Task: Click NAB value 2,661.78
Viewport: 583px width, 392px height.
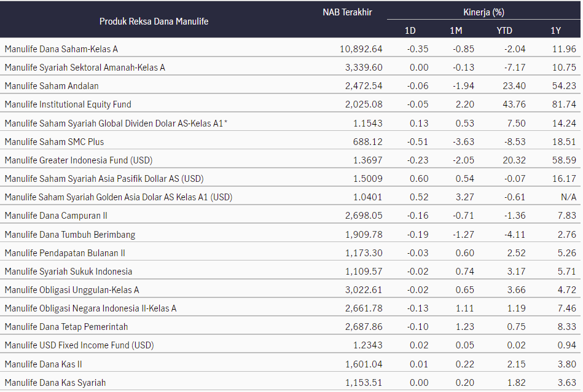Action: click(364, 308)
